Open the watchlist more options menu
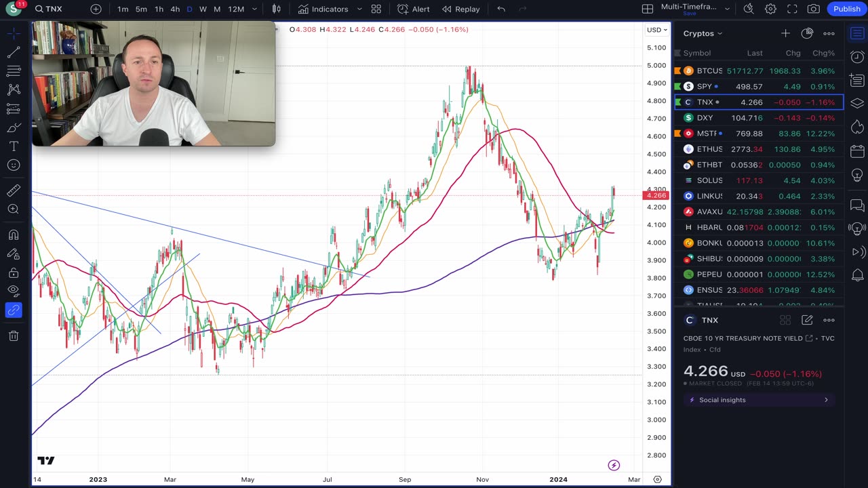Image resolution: width=868 pixels, height=488 pixels. (829, 33)
